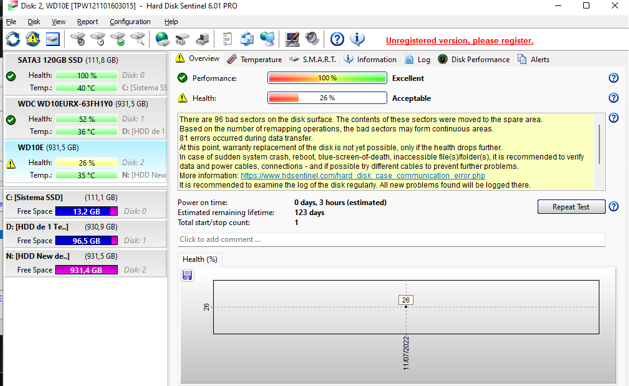Click the disk icon with the clock overlay
The width and height of the screenshot is (629, 386).
98,39
